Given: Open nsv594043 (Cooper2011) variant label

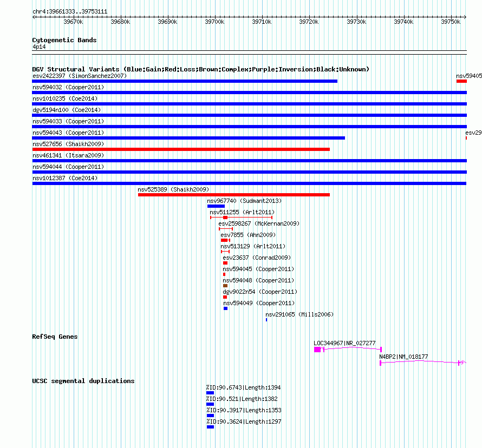Looking at the screenshot, I should pos(68,133).
